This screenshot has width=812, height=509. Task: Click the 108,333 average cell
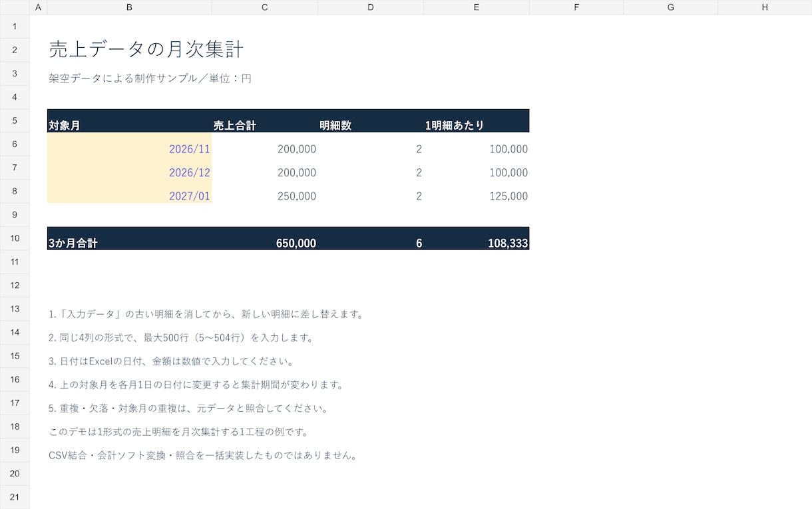[x=477, y=238]
